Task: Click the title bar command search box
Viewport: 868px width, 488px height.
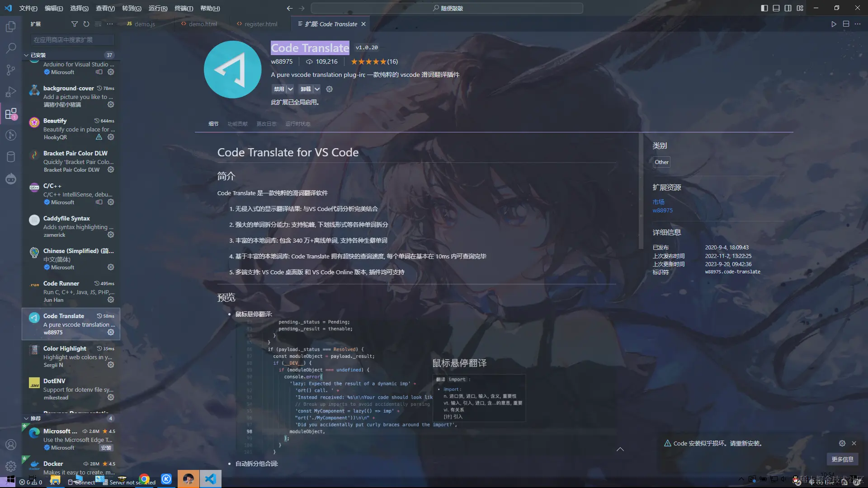Action: pyautogui.click(x=447, y=8)
